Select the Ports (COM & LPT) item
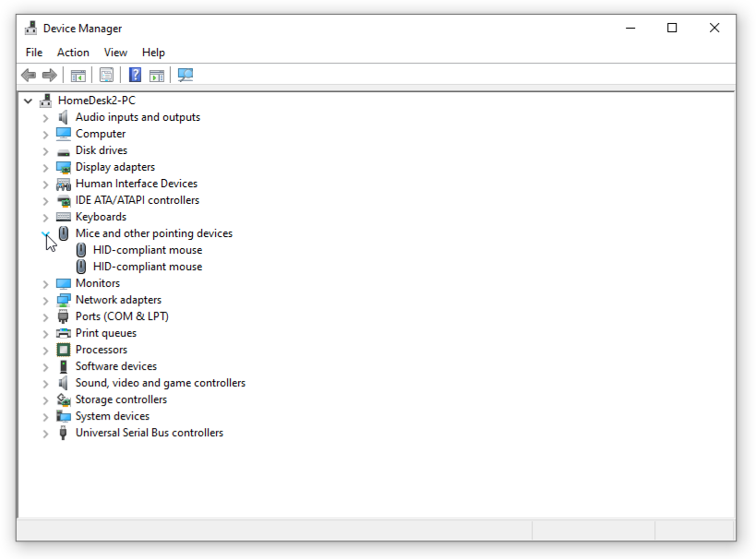The width and height of the screenshot is (756, 559). click(122, 316)
